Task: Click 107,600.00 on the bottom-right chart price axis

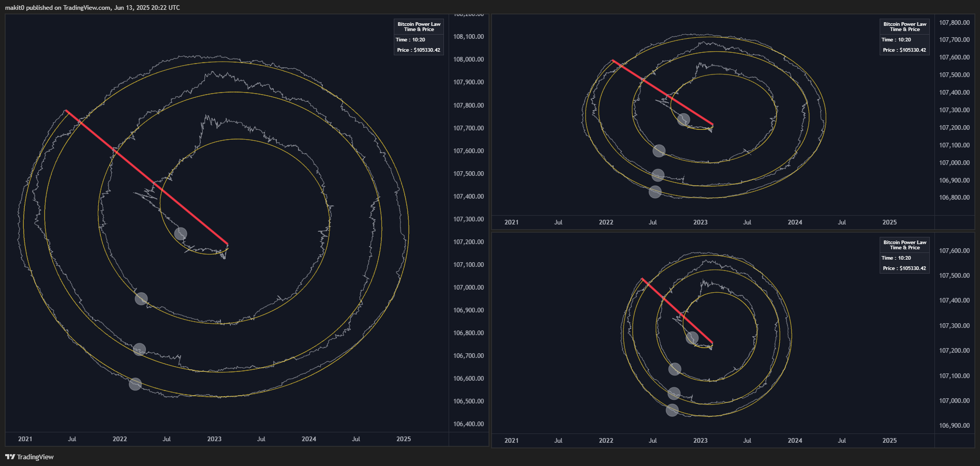Action: 955,251
